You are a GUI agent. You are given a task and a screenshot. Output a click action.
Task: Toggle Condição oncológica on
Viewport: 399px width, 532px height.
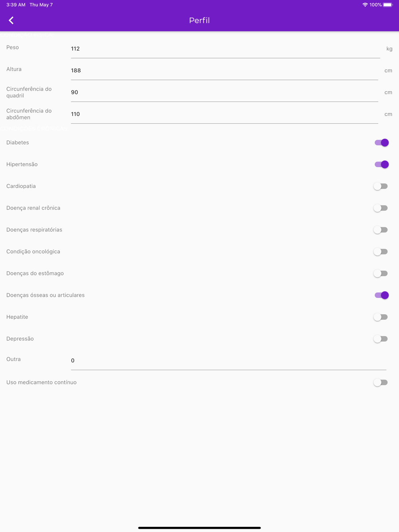[x=381, y=252]
